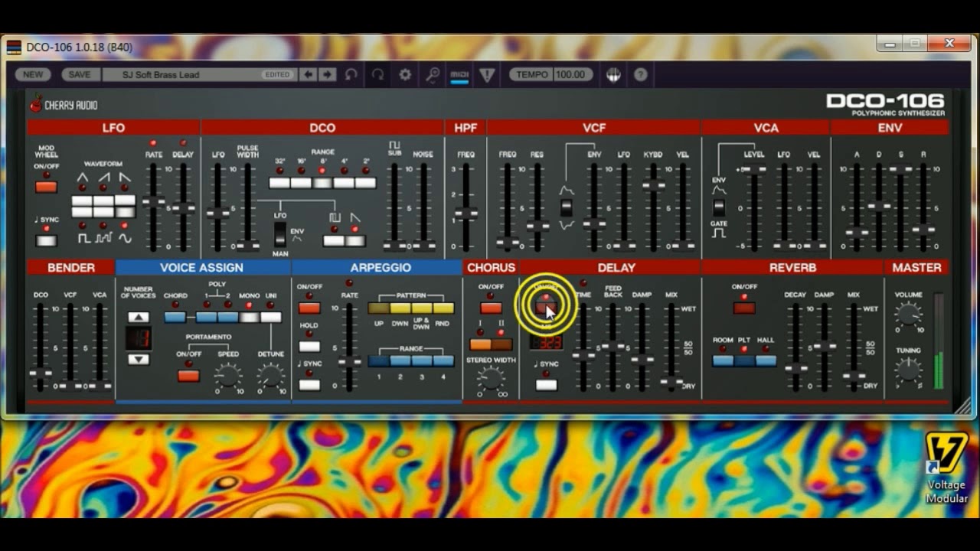This screenshot has height=551, width=980.
Task: Select the LFO ramp waveform button
Action: click(x=125, y=201)
